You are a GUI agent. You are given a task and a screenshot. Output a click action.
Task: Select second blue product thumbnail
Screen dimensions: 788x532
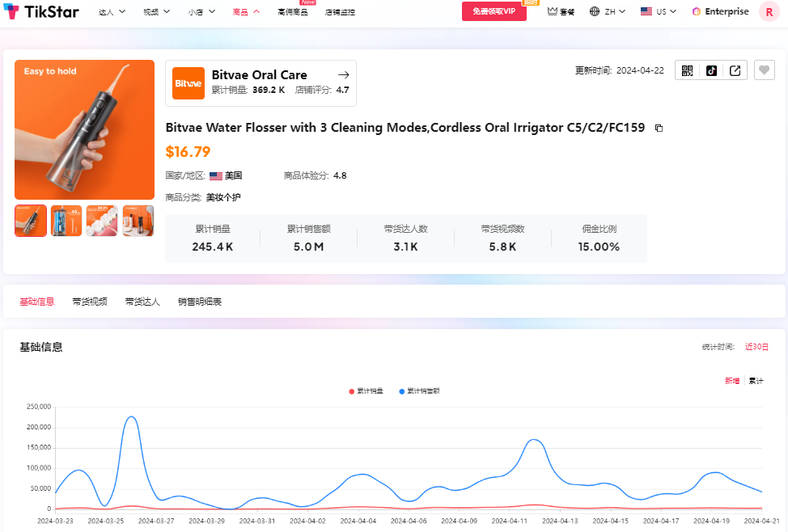(x=66, y=221)
